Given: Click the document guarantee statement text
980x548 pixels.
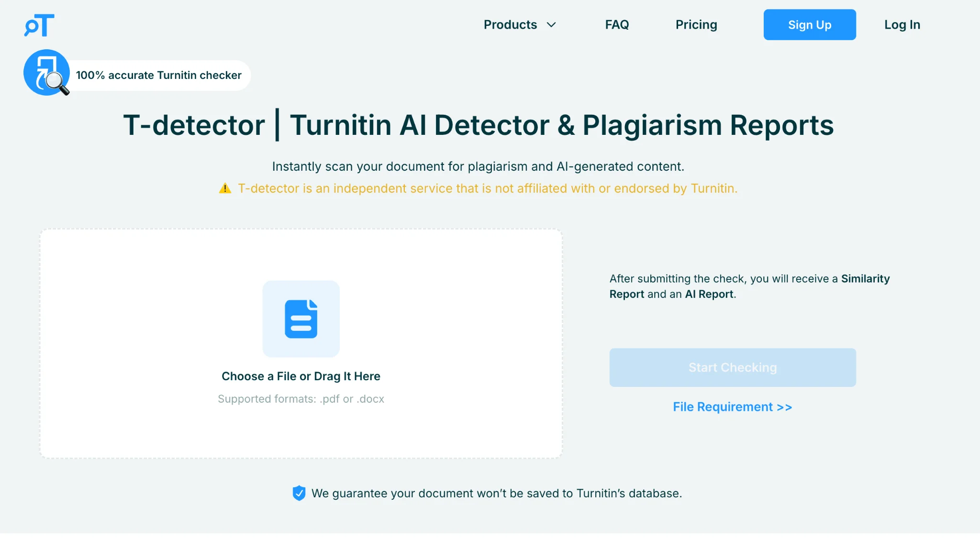Looking at the screenshot, I should point(497,493).
